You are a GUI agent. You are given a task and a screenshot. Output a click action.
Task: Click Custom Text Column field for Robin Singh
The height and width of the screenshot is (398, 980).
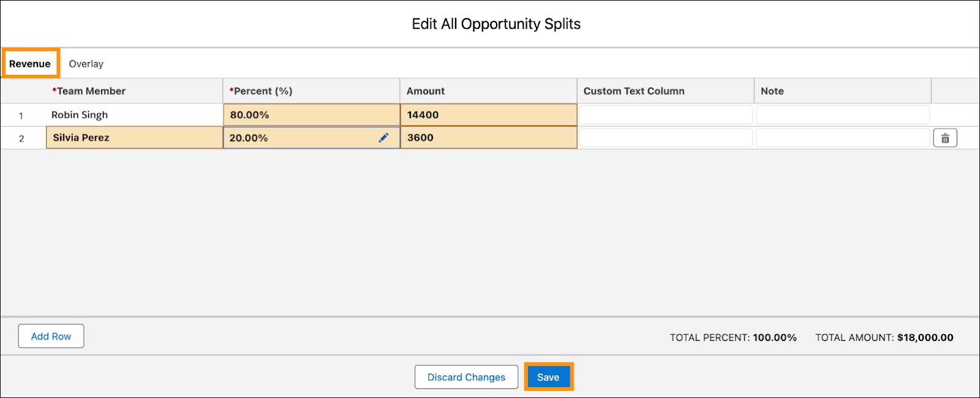pos(666,115)
